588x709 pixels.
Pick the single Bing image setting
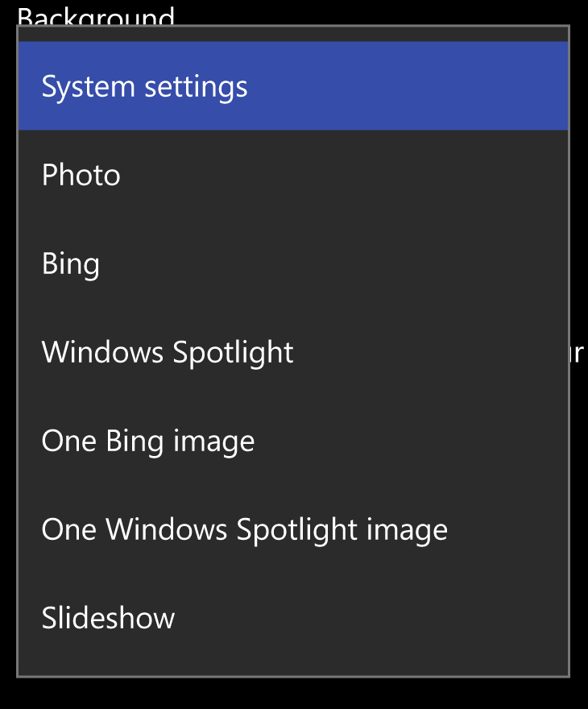point(147,440)
